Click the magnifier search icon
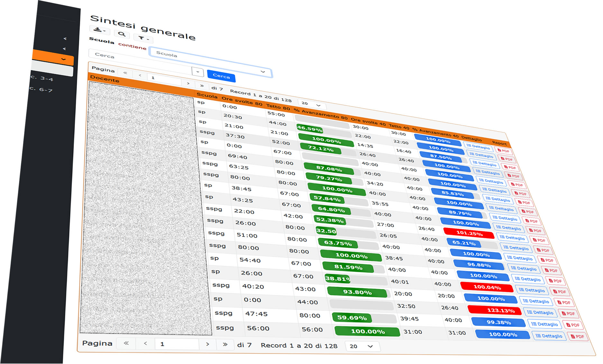This screenshot has height=364, width=603. point(122,34)
